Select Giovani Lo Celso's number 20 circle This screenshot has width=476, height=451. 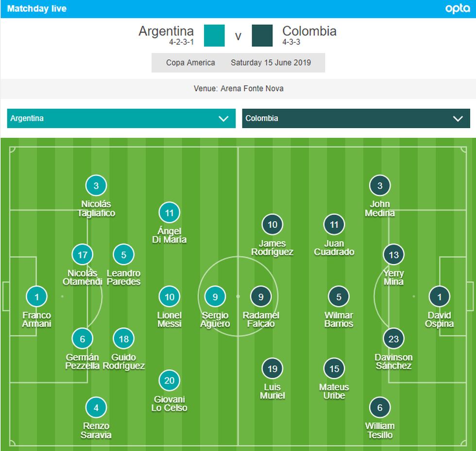pos(169,381)
